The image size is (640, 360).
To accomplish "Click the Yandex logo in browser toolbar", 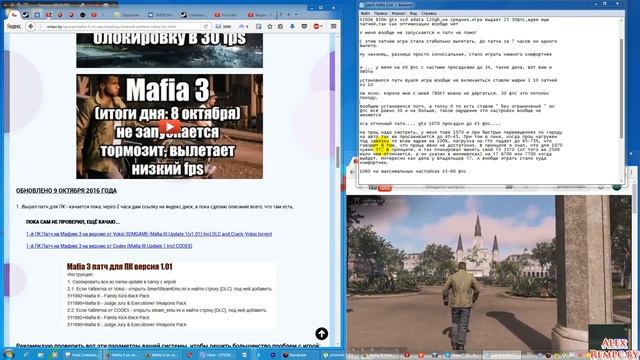I will click(x=14, y=26).
